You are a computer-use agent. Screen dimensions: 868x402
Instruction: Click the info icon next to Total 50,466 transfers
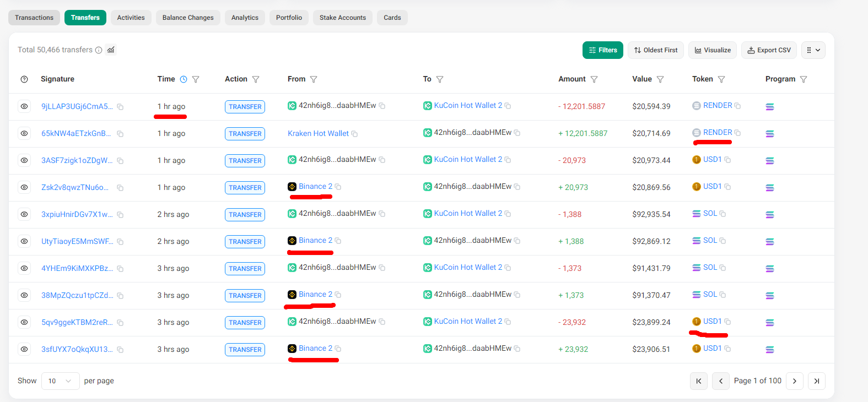point(99,50)
